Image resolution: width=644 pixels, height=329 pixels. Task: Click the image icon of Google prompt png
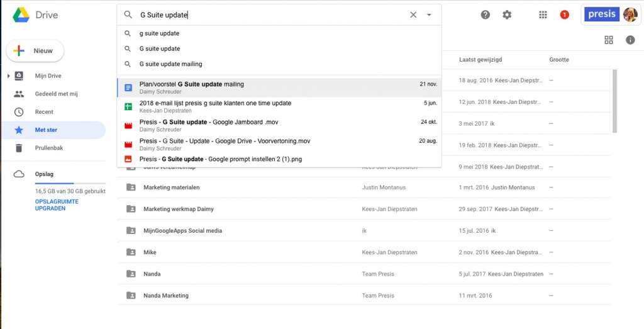[128, 159]
